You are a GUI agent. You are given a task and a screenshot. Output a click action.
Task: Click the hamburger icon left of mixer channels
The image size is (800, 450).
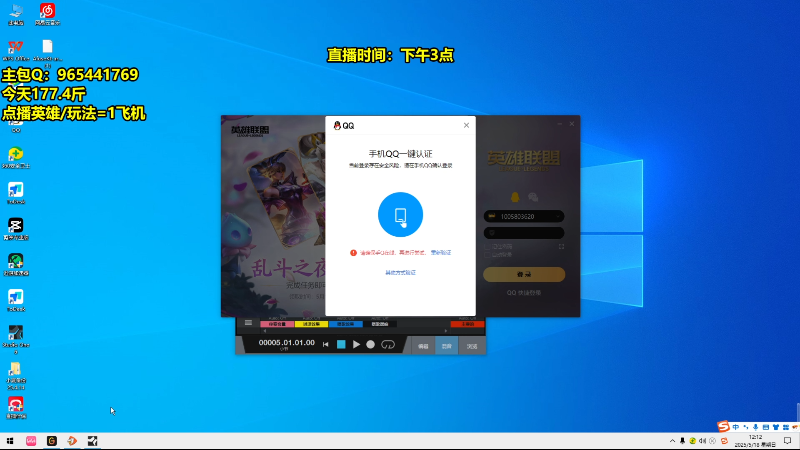(x=248, y=322)
